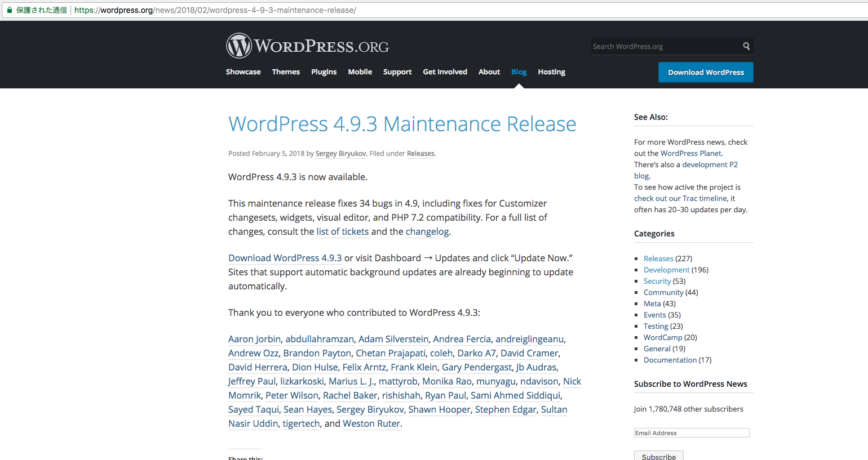The image size is (868, 460).
Task: Go to the Mobile menu item
Action: pyautogui.click(x=360, y=72)
